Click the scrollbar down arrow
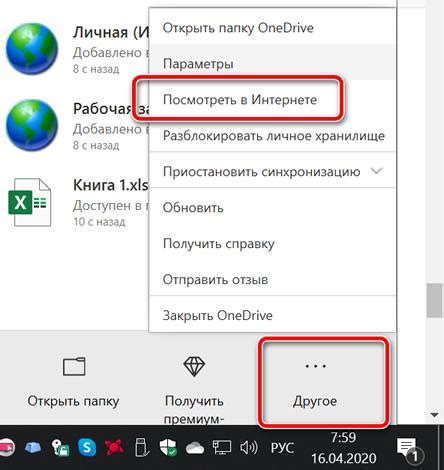 point(434,415)
